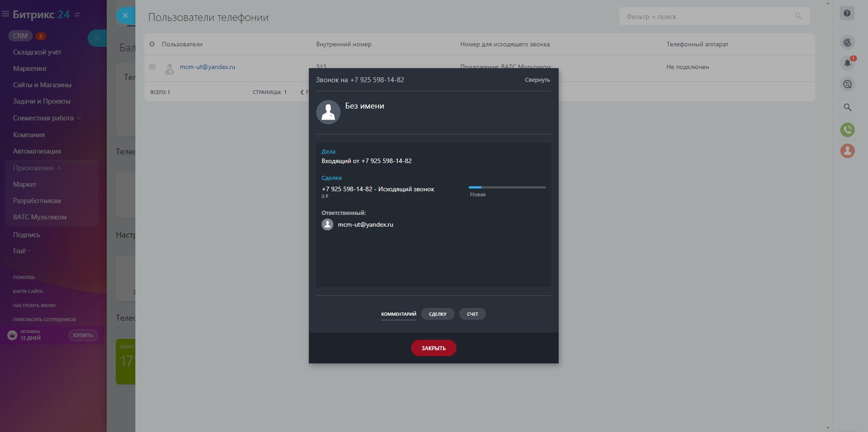Open grid settings gear icon
This screenshot has width=868, height=432.
tap(152, 44)
